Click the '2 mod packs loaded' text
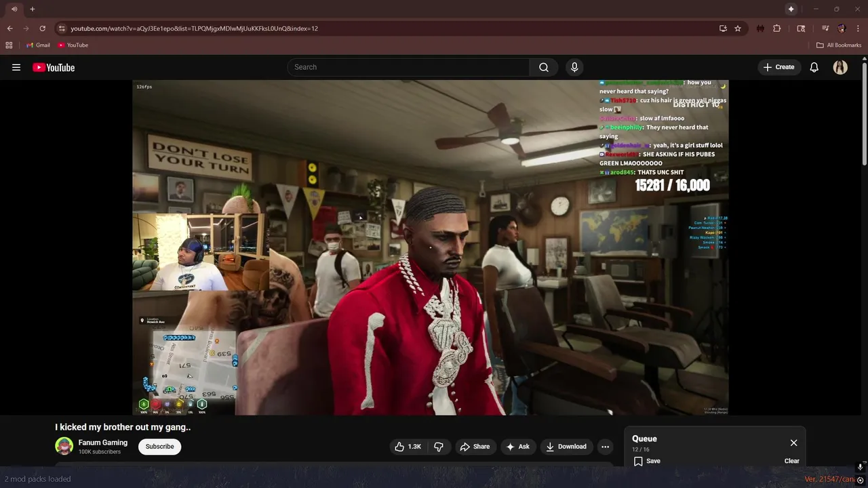The width and height of the screenshot is (868, 488). point(37,479)
